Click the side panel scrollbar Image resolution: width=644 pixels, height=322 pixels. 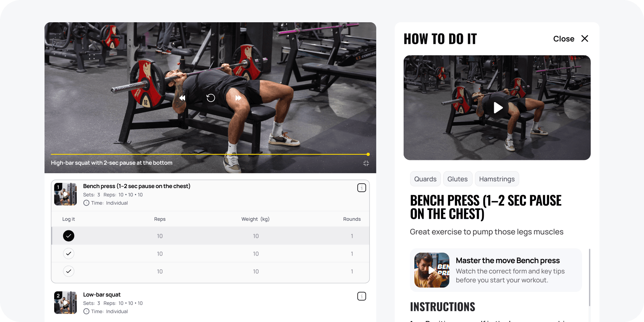tap(589, 277)
